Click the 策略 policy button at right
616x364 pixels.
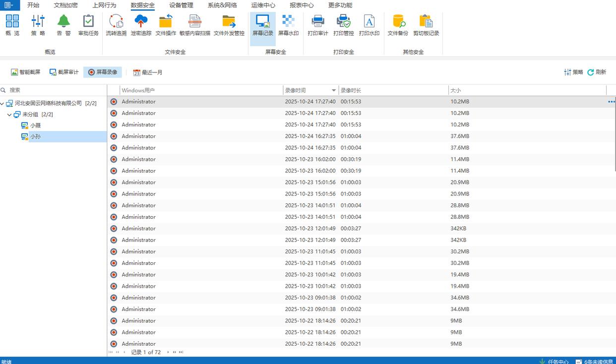click(x=573, y=72)
